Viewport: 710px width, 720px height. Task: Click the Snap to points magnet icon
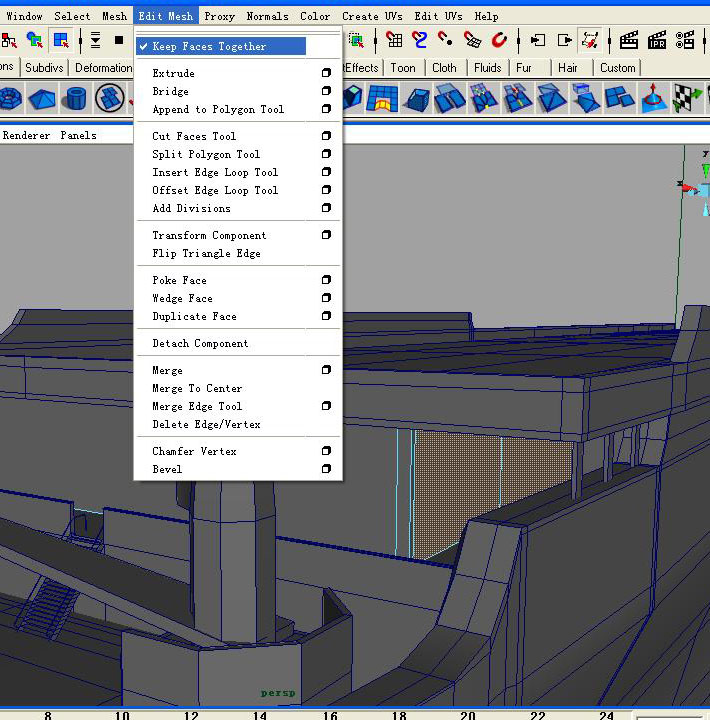[445, 40]
